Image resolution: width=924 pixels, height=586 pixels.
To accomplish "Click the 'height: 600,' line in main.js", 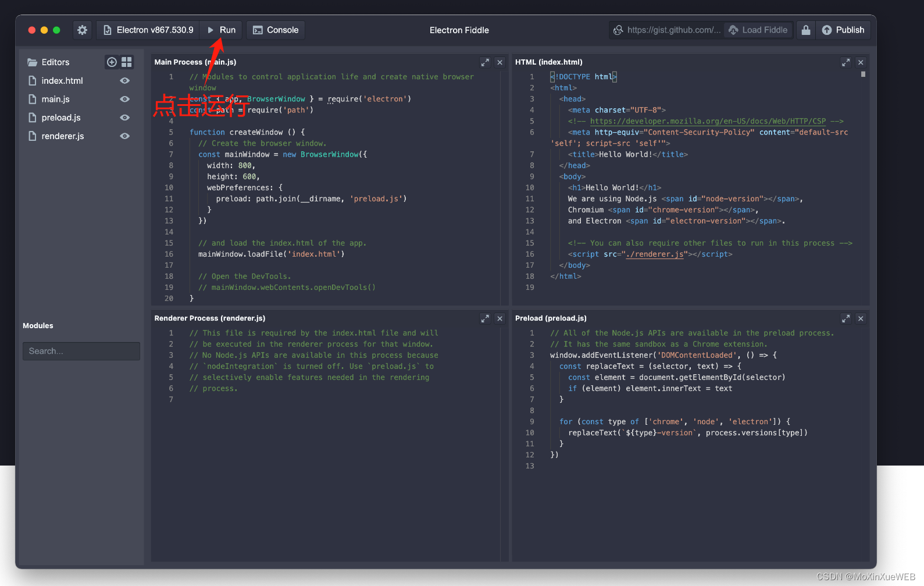I will (234, 176).
